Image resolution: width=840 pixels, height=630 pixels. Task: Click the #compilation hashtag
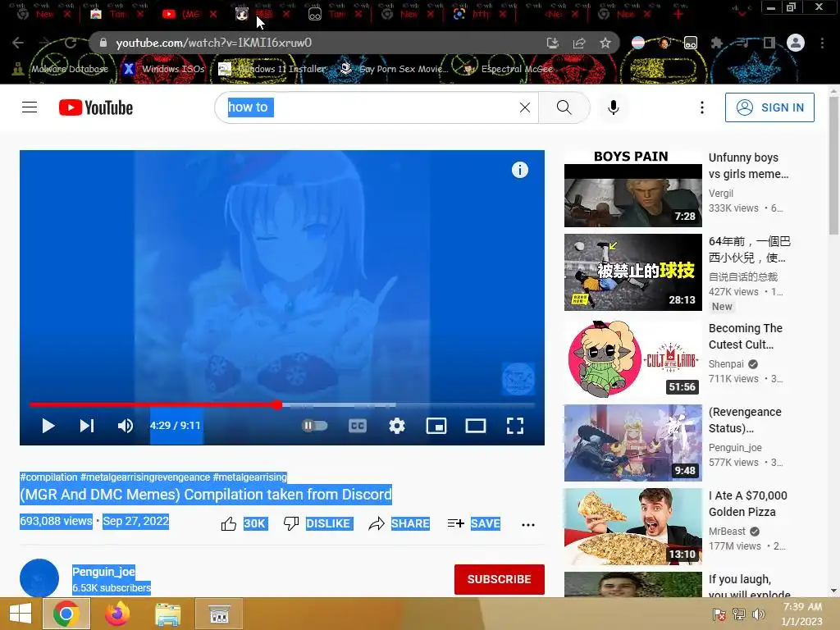48,477
